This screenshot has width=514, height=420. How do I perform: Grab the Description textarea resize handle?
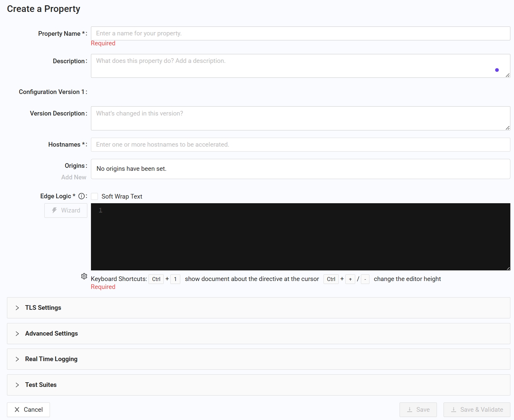[507, 75]
